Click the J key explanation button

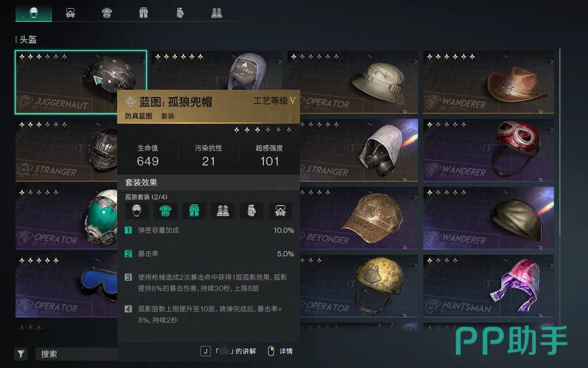click(228, 351)
